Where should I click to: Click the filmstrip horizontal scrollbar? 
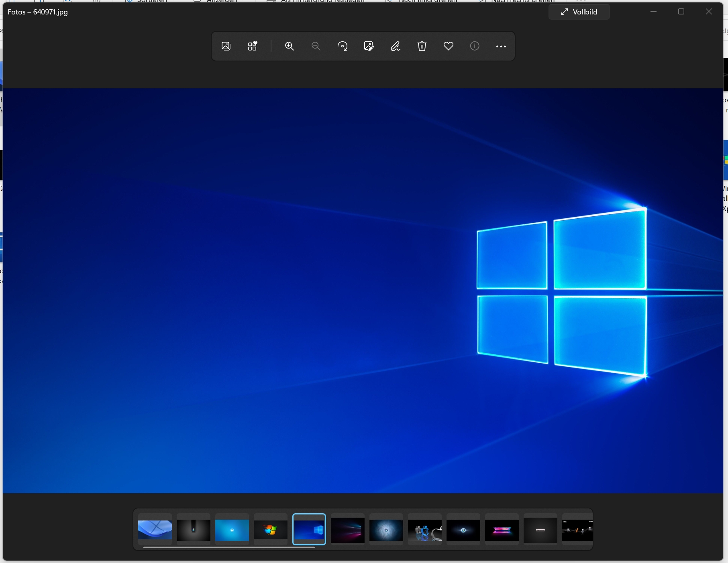click(x=229, y=547)
